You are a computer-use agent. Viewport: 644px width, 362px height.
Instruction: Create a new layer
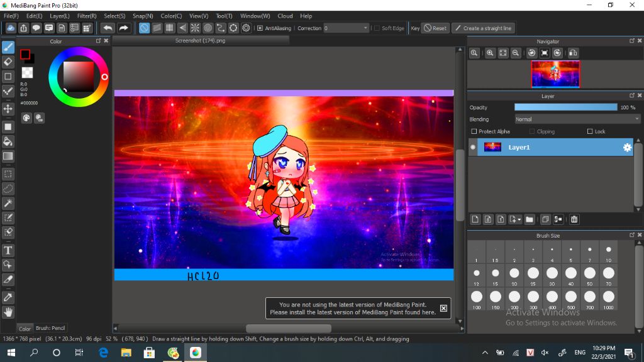coord(475,219)
